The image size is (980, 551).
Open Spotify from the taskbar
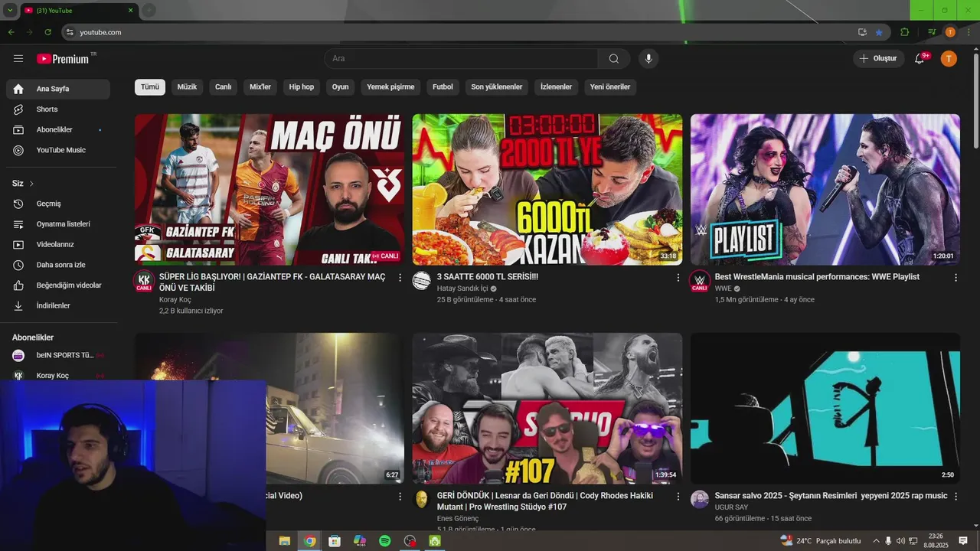[x=385, y=541]
